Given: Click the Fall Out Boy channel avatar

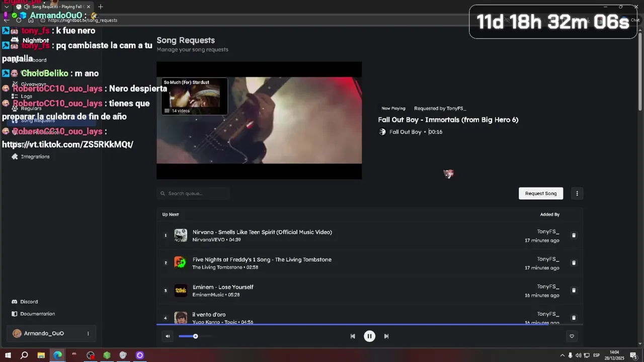Looking at the screenshot, I should pos(382,132).
